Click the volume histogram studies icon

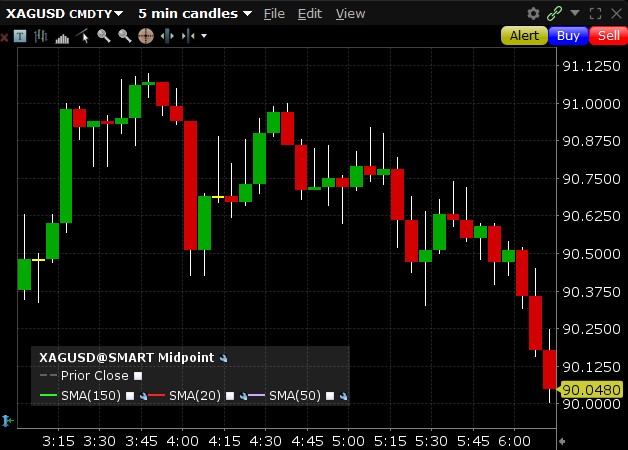62,38
